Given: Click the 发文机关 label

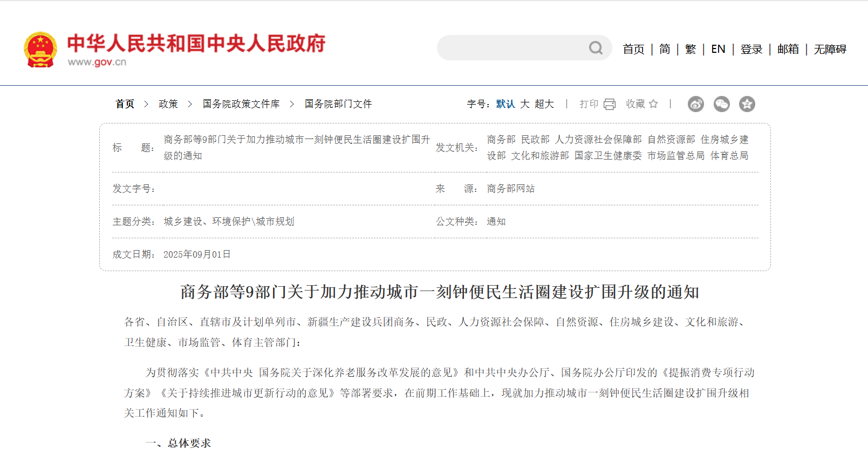Looking at the screenshot, I should [457, 148].
